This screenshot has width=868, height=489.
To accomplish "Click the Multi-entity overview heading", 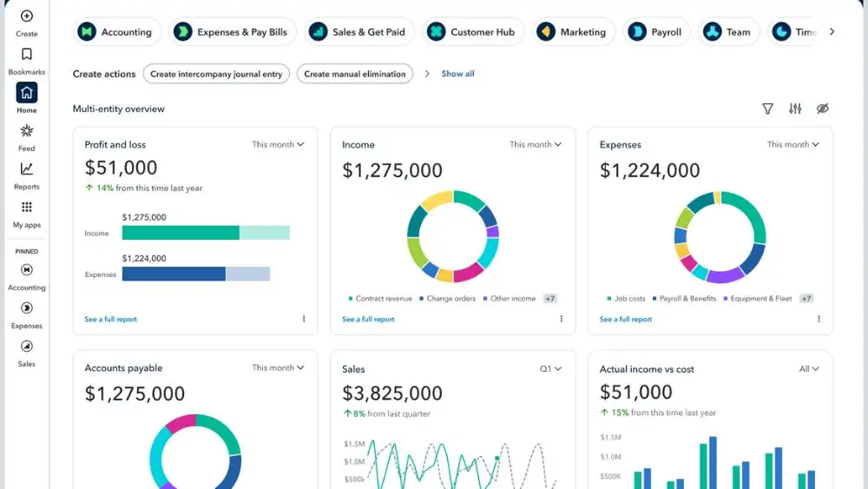I will click(118, 109).
